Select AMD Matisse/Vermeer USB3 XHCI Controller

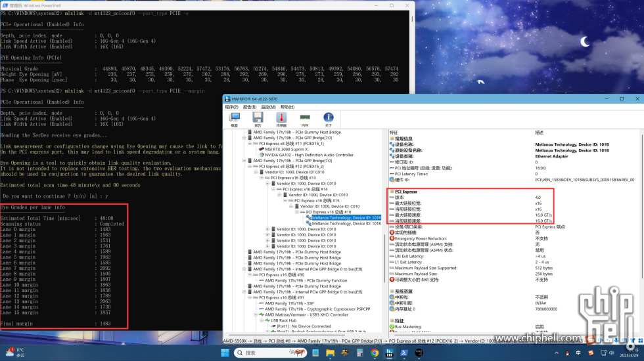coord(306,314)
